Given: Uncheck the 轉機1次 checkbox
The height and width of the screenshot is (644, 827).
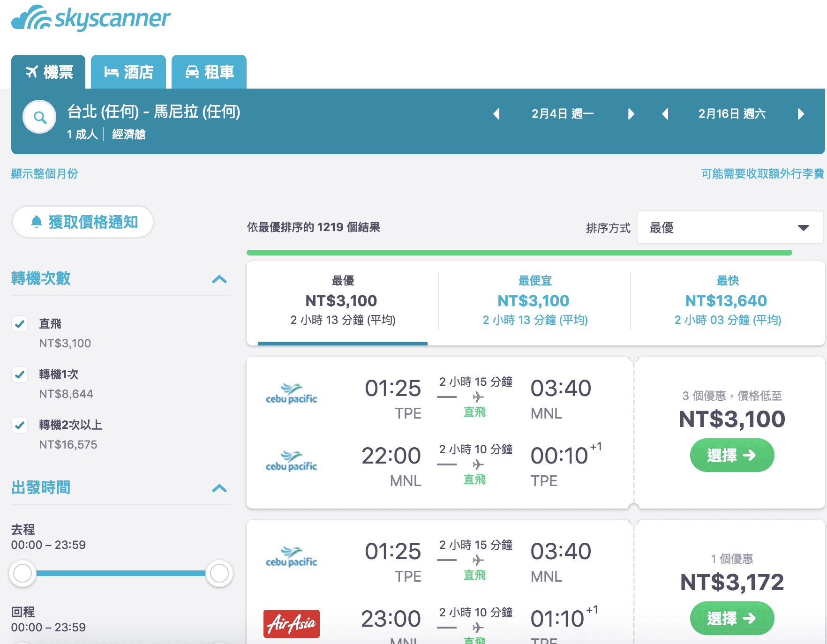Looking at the screenshot, I should click(20, 374).
